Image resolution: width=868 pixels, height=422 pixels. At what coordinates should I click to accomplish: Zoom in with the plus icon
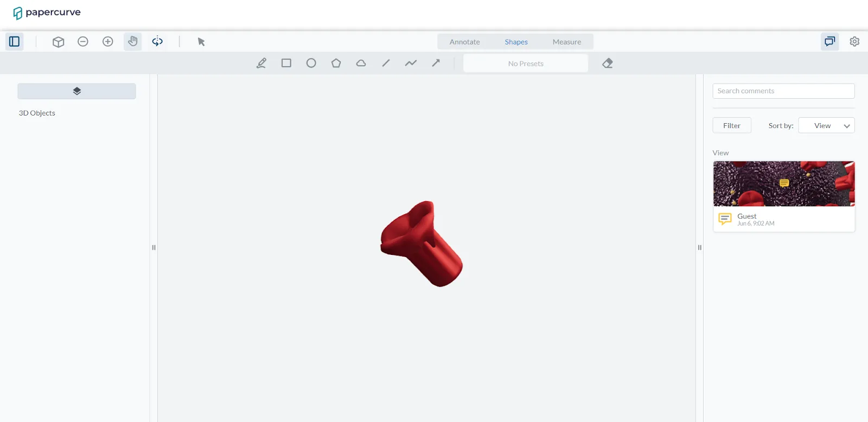108,42
